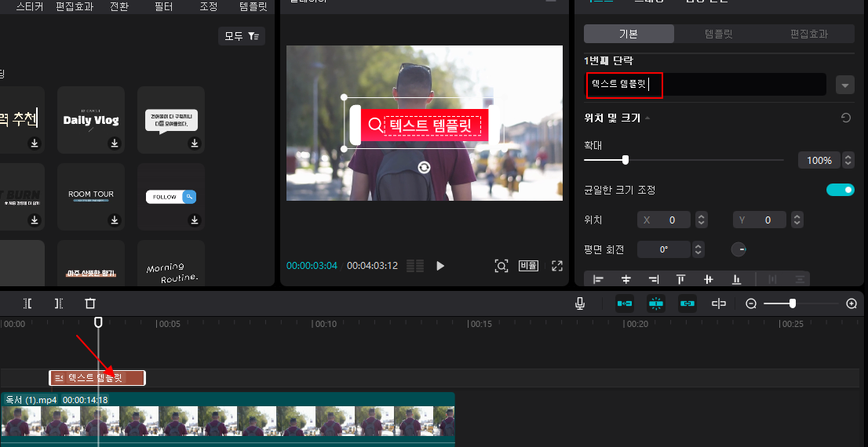Viewport: 868px width, 447px height.
Task: Select the 텍스트 템플릿 clip on timeline
Action: click(x=97, y=378)
